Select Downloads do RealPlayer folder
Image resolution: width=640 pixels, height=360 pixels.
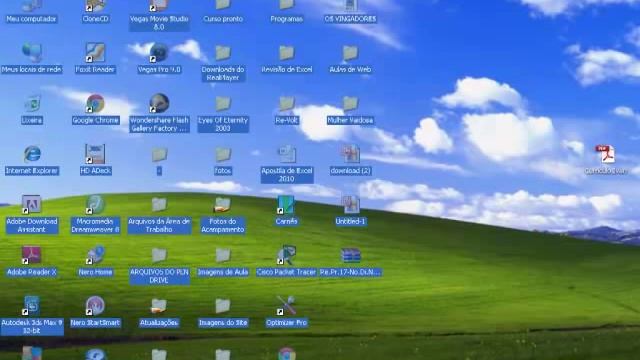click(x=223, y=53)
